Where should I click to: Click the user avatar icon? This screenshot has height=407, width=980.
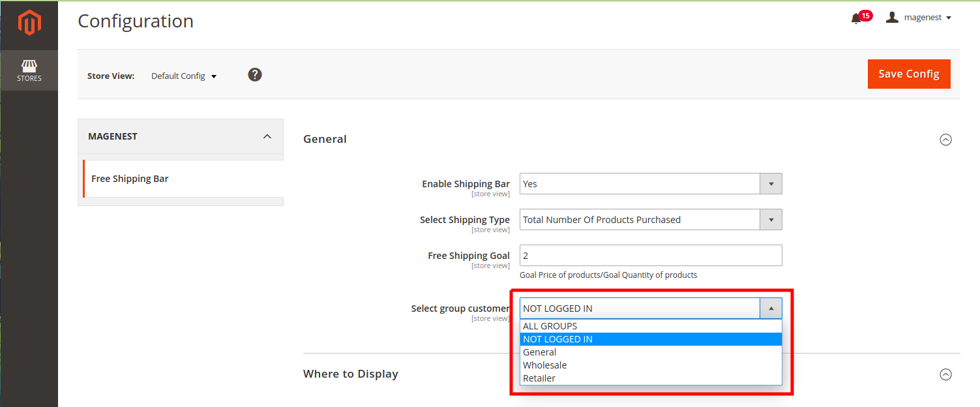892,18
